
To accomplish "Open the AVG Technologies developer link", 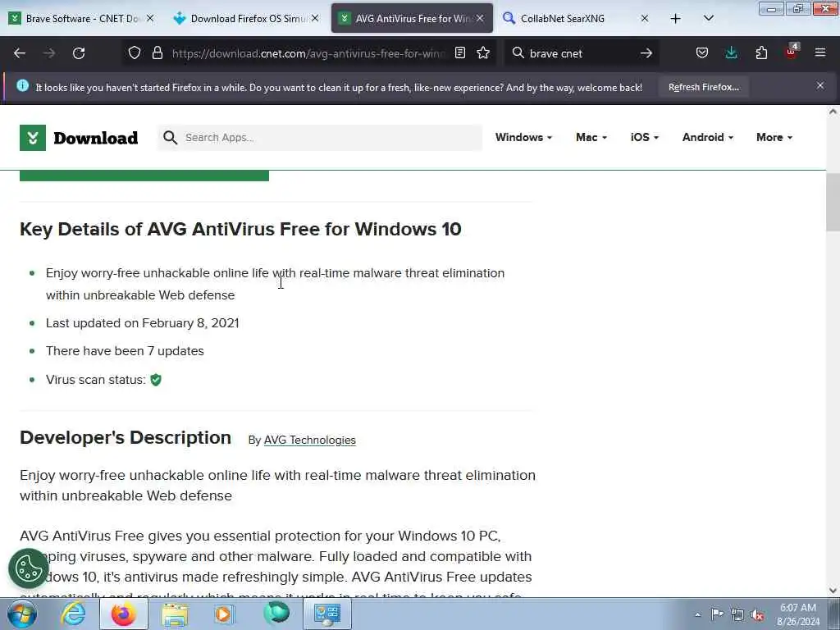I will [x=309, y=440].
